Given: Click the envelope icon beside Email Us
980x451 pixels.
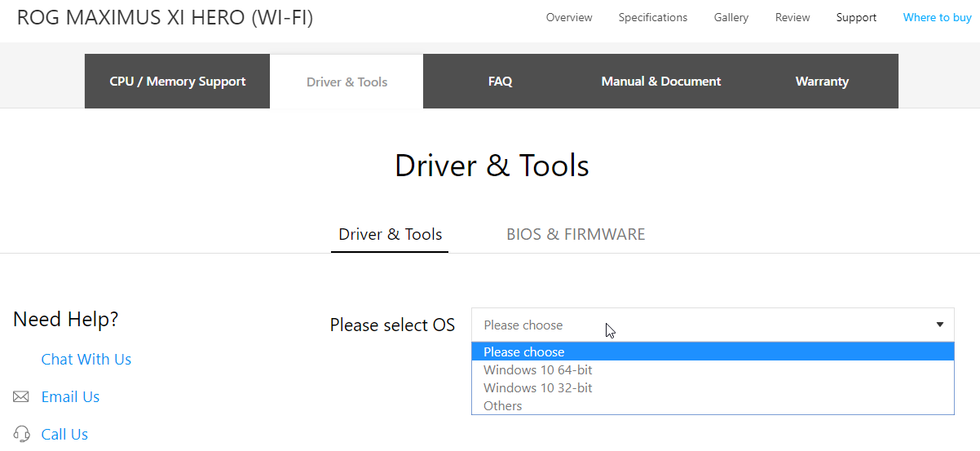Looking at the screenshot, I should click(21, 397).
